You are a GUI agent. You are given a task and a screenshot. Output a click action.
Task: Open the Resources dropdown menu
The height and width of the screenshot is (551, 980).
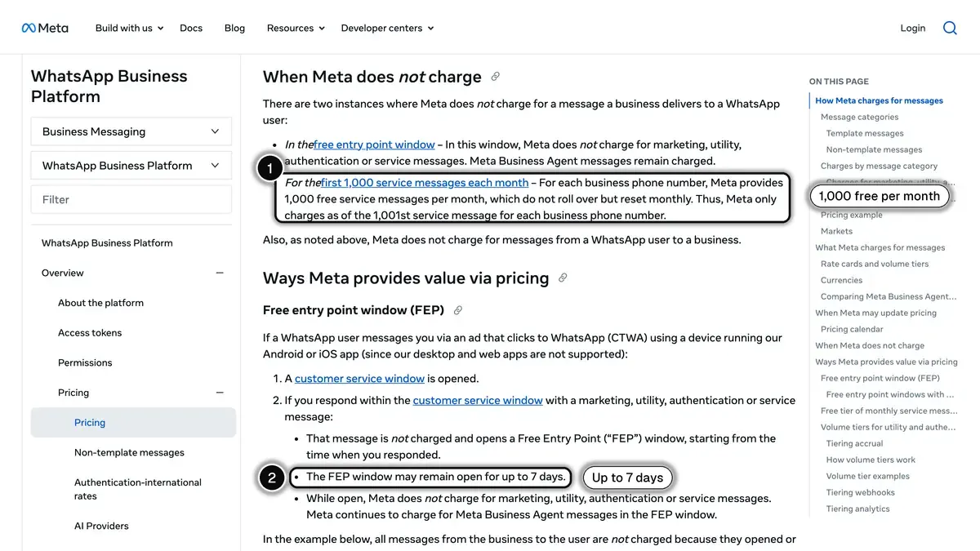296,28
